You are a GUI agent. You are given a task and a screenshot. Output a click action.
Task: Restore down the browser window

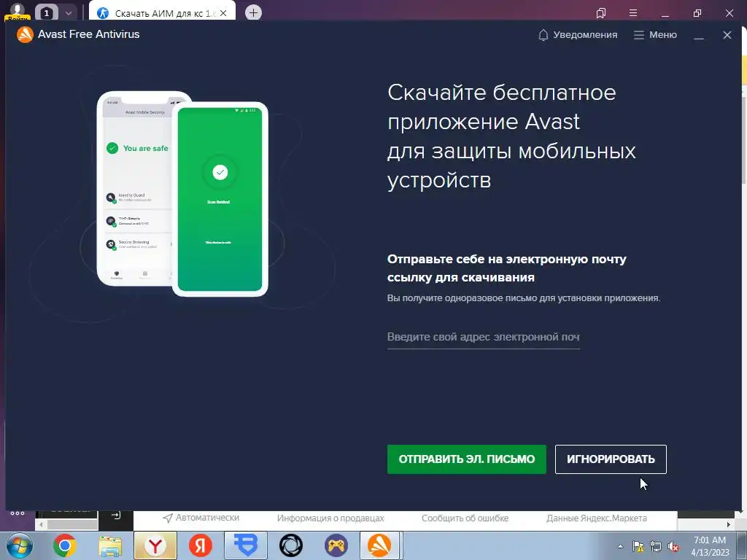tap(697, 13)
